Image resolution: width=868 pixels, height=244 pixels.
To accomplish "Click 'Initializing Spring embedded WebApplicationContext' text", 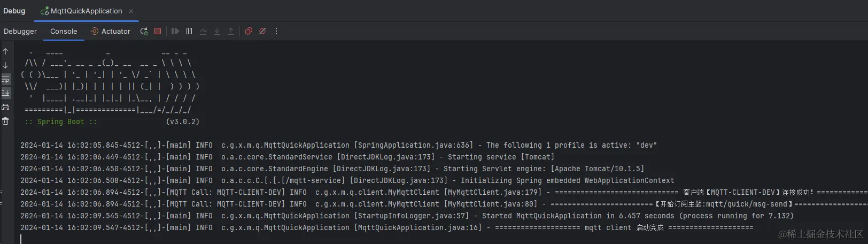I will (567, 180).
